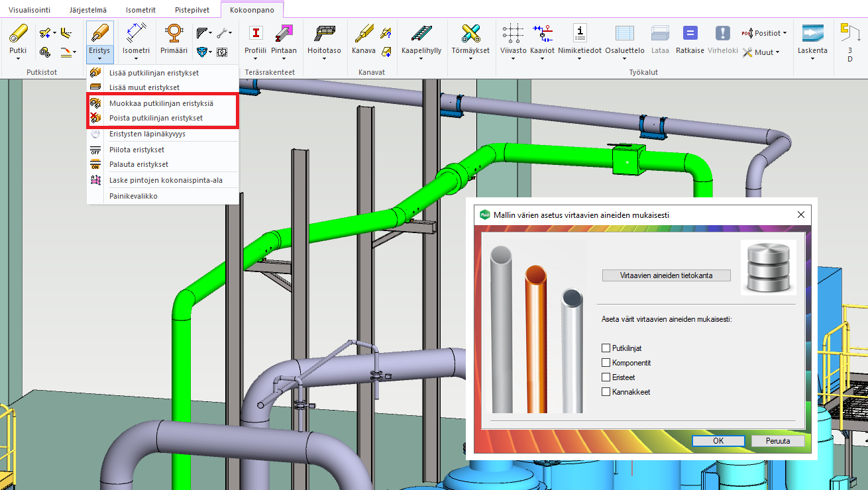The width and height of the screenshot is (868, 490).
Task: Select the Profiili steel profile tool
Action: coord(255,34)
